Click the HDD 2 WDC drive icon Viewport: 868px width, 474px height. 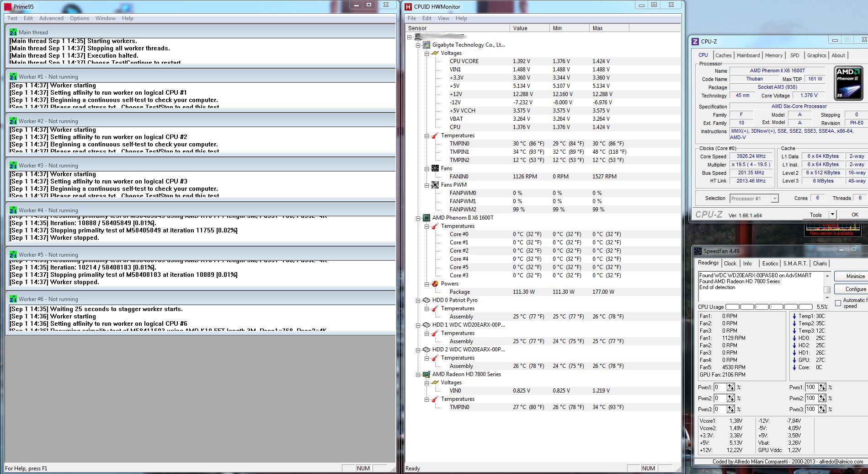click(x=426, y=350)
